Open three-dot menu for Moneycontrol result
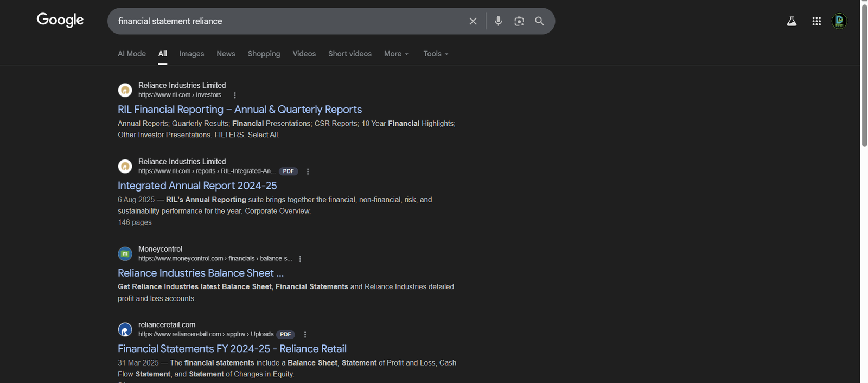 [x=300, y=259]
